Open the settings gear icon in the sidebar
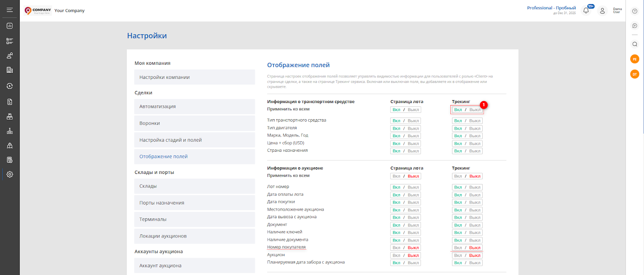Screen dimensions: 644x275 pyautogui.click(x=10, y=174)
